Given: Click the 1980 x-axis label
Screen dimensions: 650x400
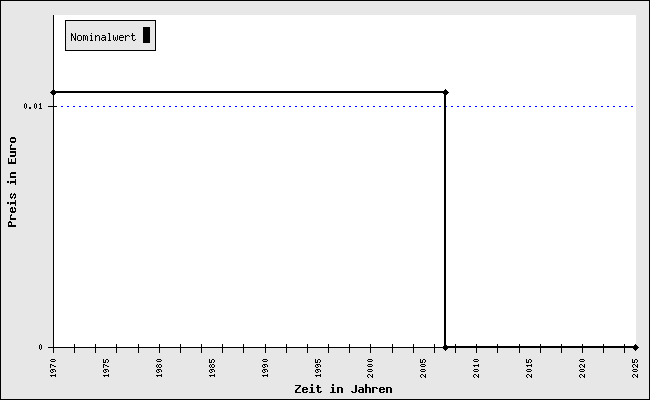Looking at the screenshot, I should coord(159,368).
